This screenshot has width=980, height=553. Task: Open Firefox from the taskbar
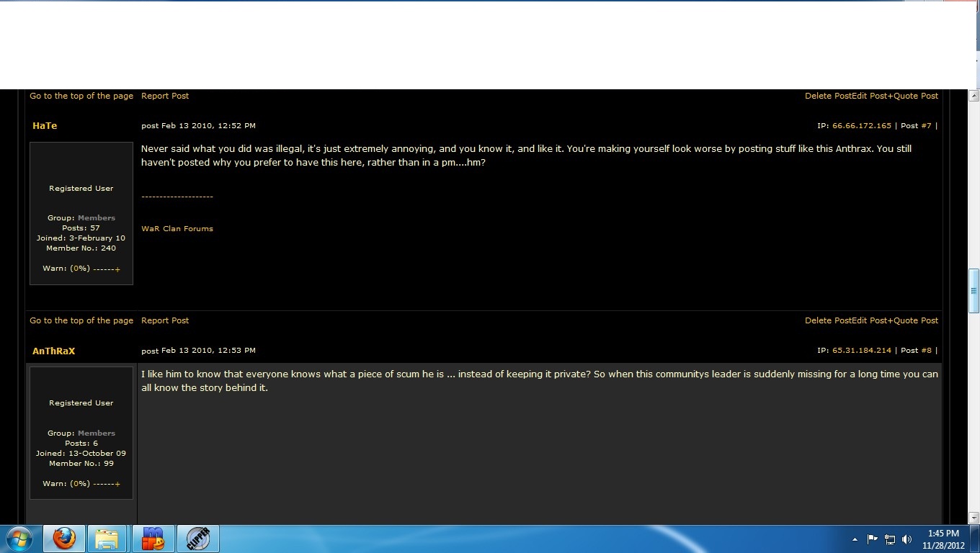coord(64,539)
